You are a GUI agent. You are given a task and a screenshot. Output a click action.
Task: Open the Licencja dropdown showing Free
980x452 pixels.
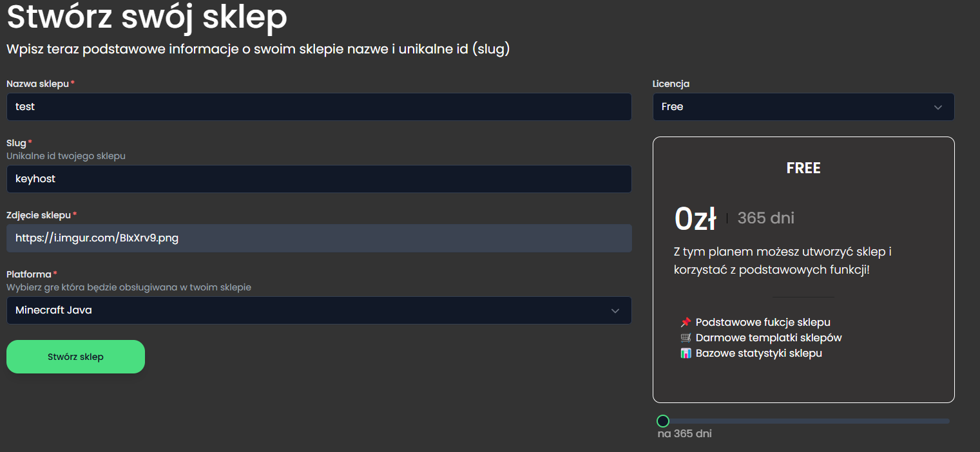(803, 107)
